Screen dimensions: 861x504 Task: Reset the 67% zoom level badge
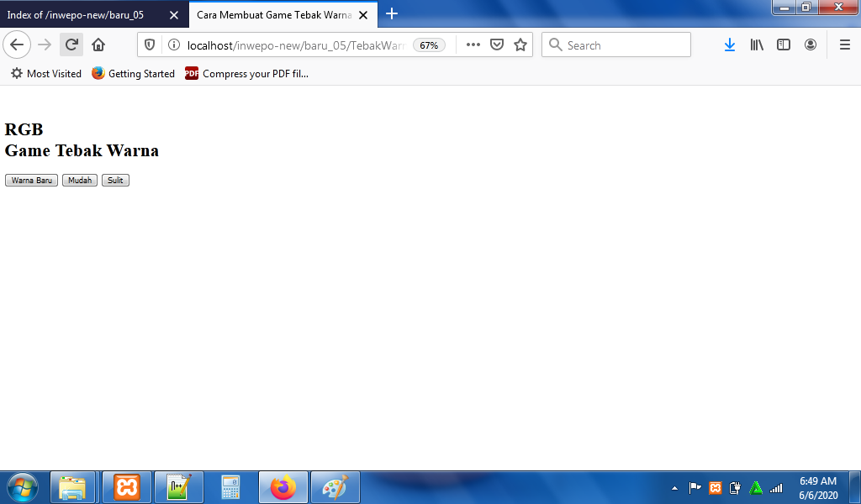tap(429, 45)
